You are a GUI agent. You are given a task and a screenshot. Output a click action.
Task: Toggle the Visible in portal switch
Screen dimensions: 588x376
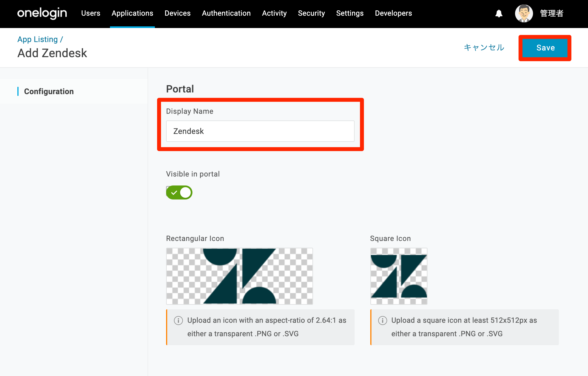(x=179, y=192)
